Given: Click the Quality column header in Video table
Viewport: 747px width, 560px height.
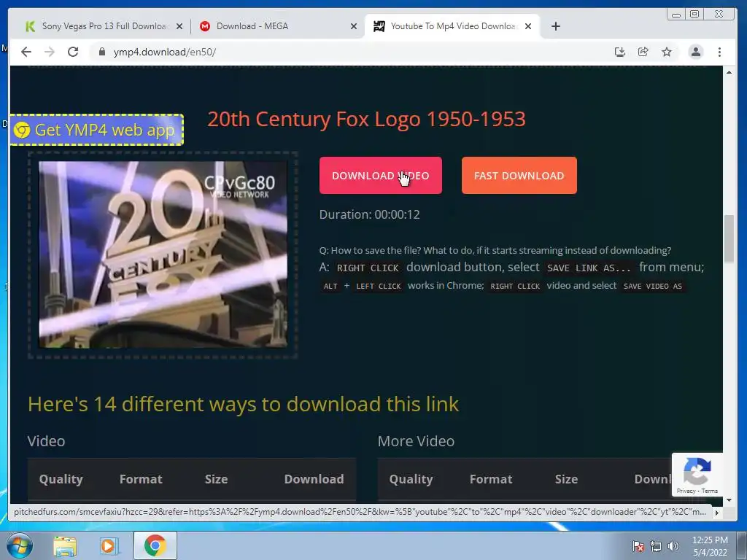Looking at the screenshot, I should (61, 479).
